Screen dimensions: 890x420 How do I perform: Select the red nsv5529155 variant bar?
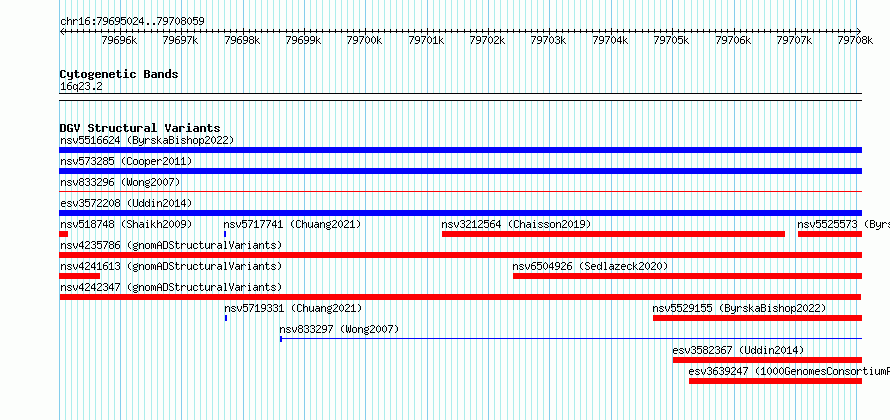pyautogui.click(x=757, y=318)
